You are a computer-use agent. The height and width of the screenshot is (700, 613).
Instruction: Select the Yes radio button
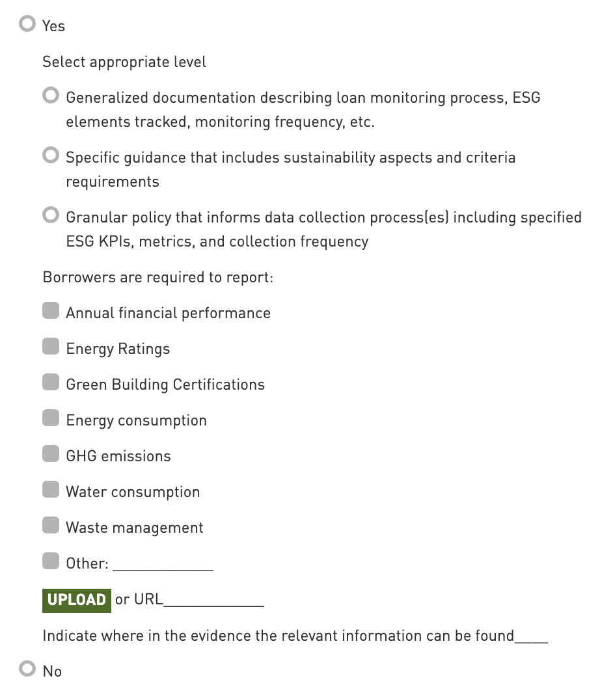pyautogui.click(x=27, y=25)
